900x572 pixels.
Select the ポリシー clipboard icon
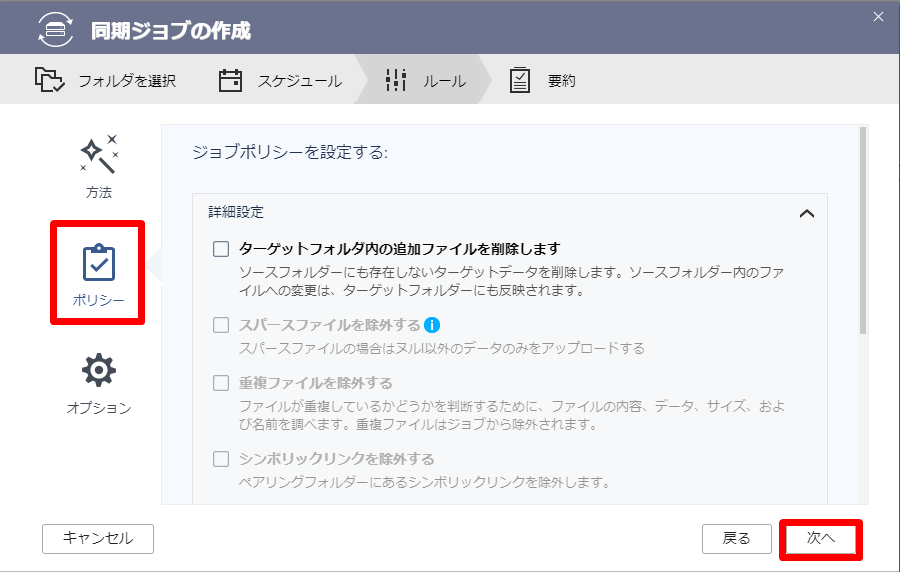point(99,263)
